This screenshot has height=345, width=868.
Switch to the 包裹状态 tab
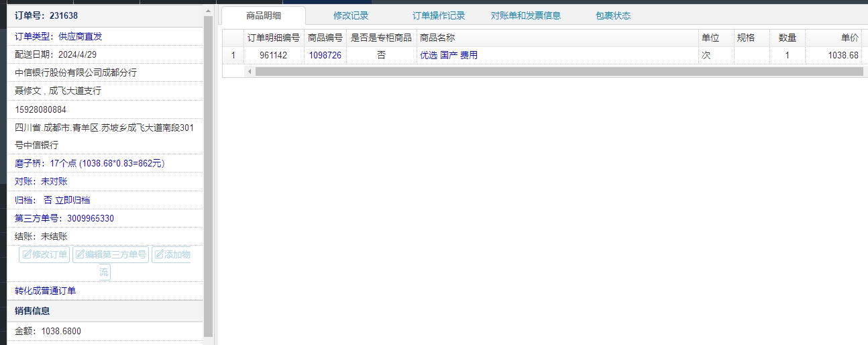click(613, 15)
